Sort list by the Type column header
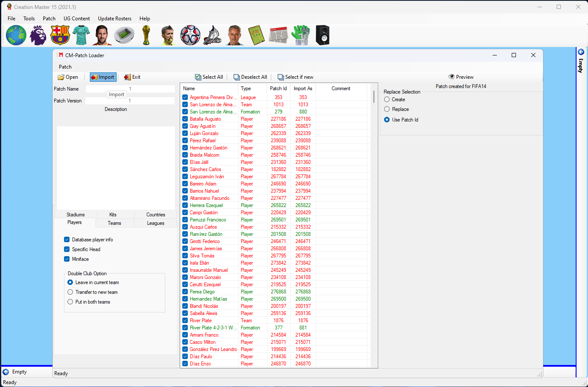The width and height of the screenshot is (588, 387). 253,88
